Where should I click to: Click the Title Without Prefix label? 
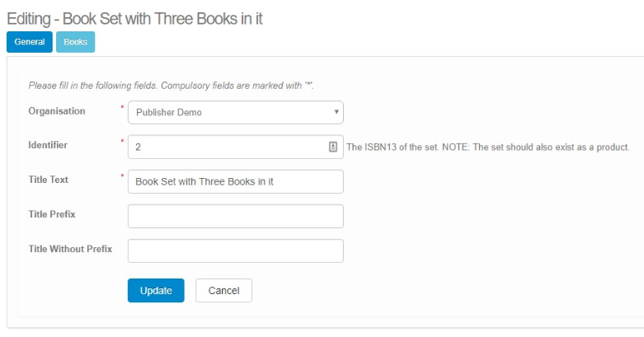pos(70,249)
